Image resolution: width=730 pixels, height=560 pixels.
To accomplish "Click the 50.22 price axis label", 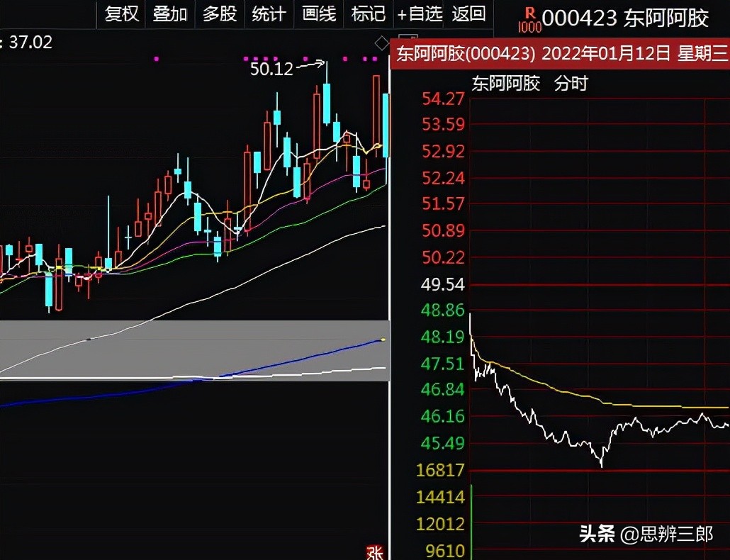I will point(443,257).
